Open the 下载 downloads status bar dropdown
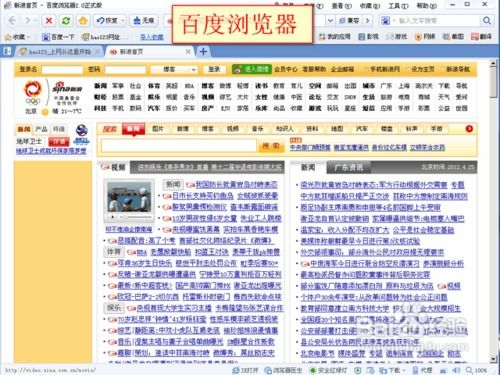This screenshot has width=500, height=375. (392, 370)
